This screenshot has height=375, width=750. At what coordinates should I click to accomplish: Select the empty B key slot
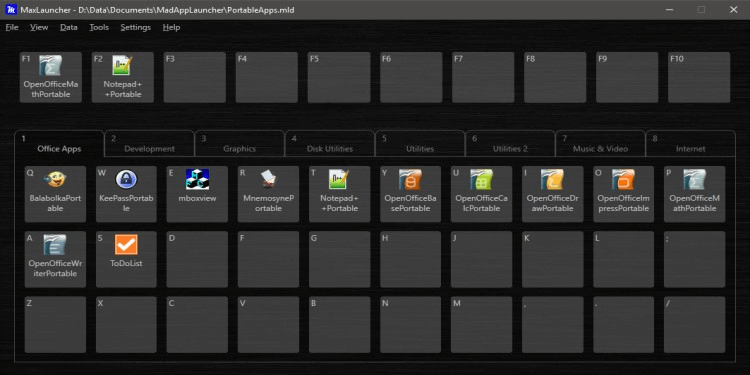tap(340, 325)
